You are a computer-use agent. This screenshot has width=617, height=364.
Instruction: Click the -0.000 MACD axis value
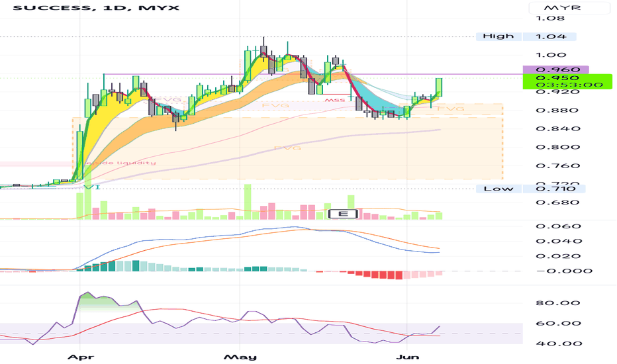pyautogui.click(x=564, y=271)
